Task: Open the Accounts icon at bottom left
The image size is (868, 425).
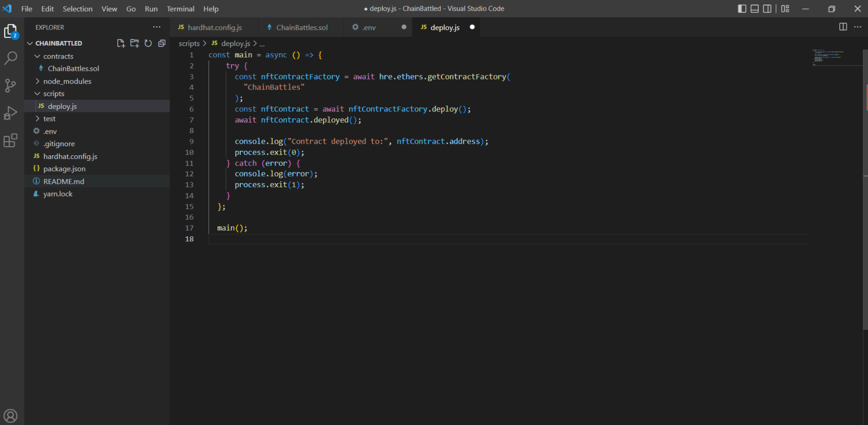Action: (11, 416)
